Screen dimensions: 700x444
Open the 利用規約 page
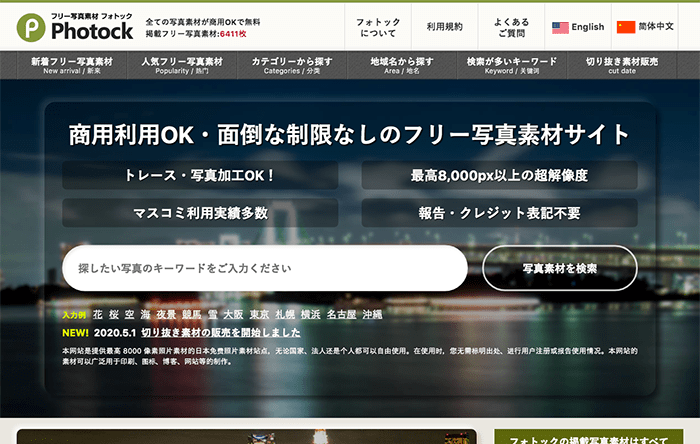(445, 27)
